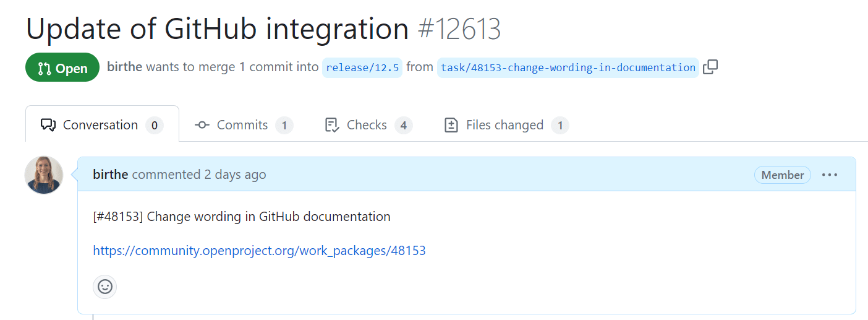Open task/48153-change-wording-in-documentation branch link
The image size is (868, 320).
point(568,67)
